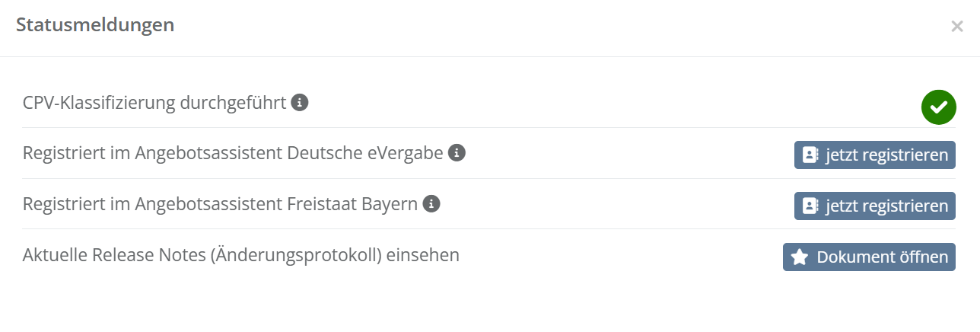This screenshot has width=980, height=332.
Task: Click the Registriert im Angebotsassistent Freistaat Bayern text
Action: 221,204
